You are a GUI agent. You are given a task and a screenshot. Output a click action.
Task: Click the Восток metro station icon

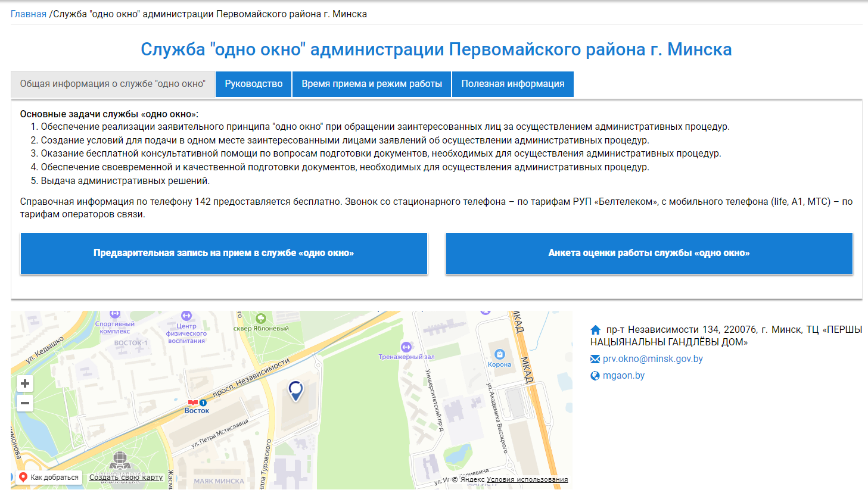[193, 403]
